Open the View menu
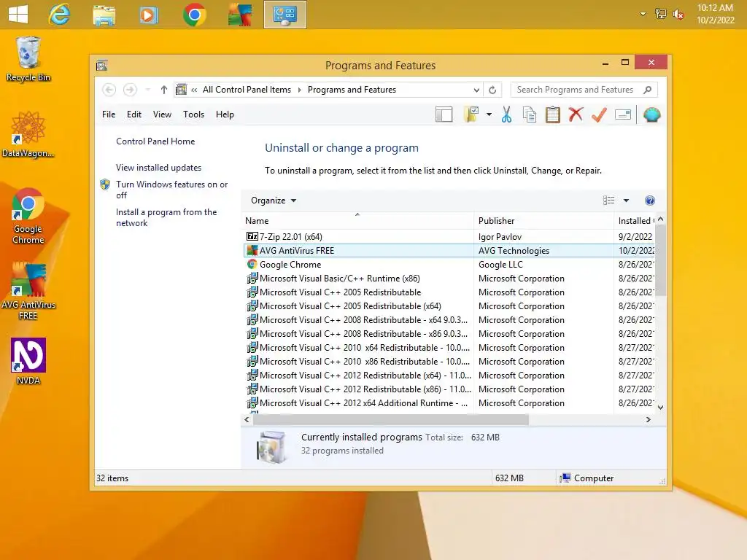Image resolution: width=747 pixels, height=560 pixels. coord(162,114)
